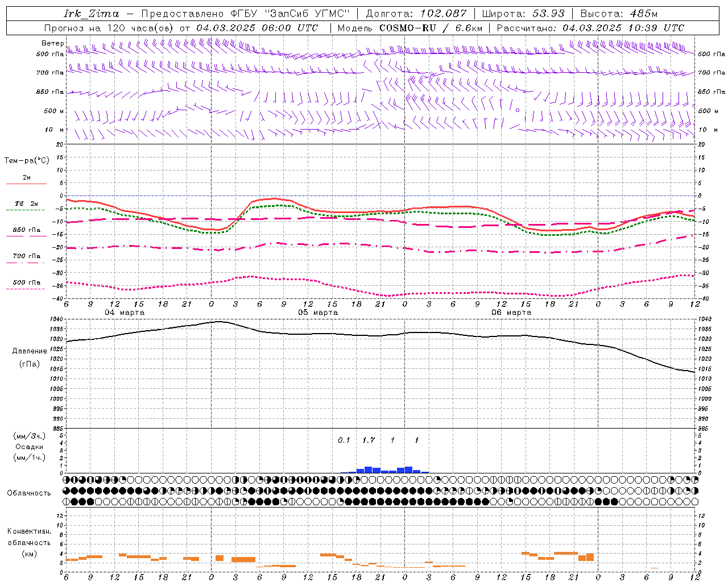Viewport: 728px width, 582px height.
Task: Click "Прогноз на 120 часа(ов)" header text
Action: click(109, 28)
